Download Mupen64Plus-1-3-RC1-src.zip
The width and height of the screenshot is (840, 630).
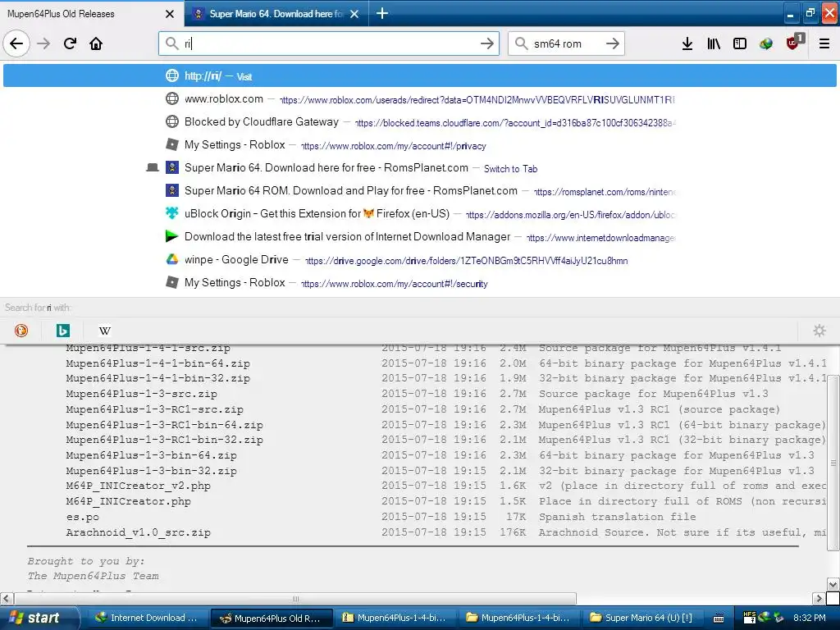pyautogui.click(x=155, y=409)
